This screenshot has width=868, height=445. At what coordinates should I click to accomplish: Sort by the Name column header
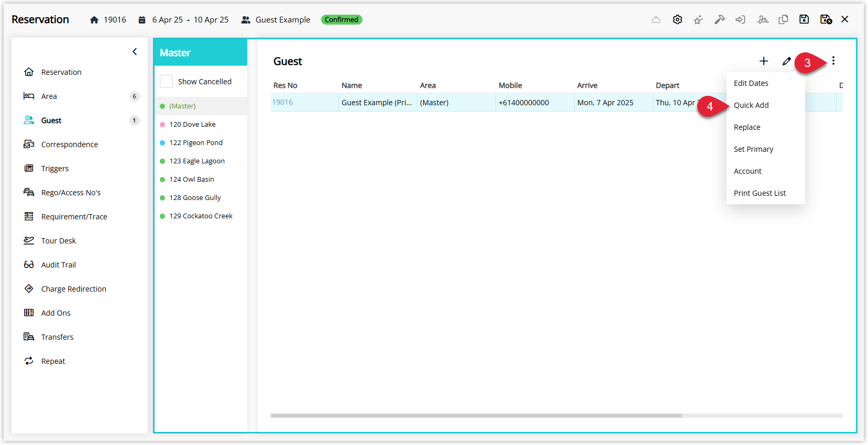[x=351, y=85]
